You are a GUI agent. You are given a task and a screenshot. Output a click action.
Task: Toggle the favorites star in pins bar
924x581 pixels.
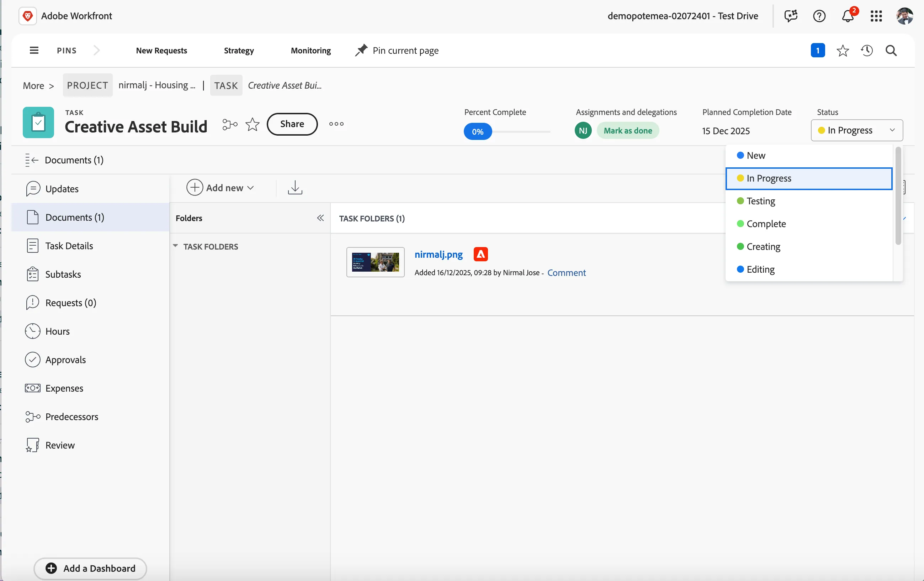[843, 51]
